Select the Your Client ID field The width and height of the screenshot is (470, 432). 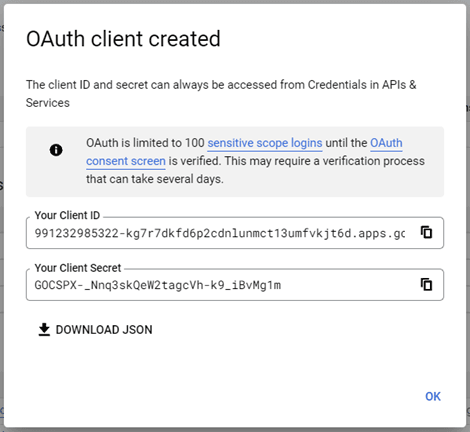(x=235, y=233)
